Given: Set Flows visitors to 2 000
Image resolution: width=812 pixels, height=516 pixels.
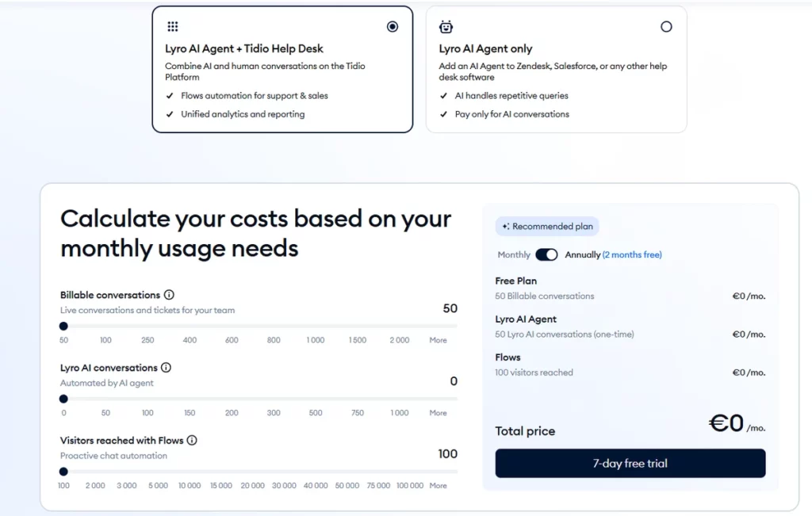Looking at the screenshot, I should point(95,485).
